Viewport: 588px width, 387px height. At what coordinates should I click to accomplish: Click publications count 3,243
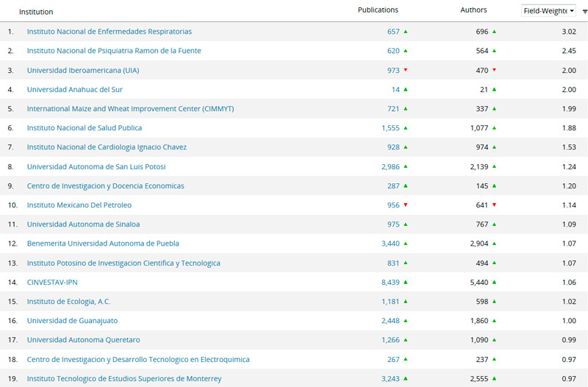391,378
